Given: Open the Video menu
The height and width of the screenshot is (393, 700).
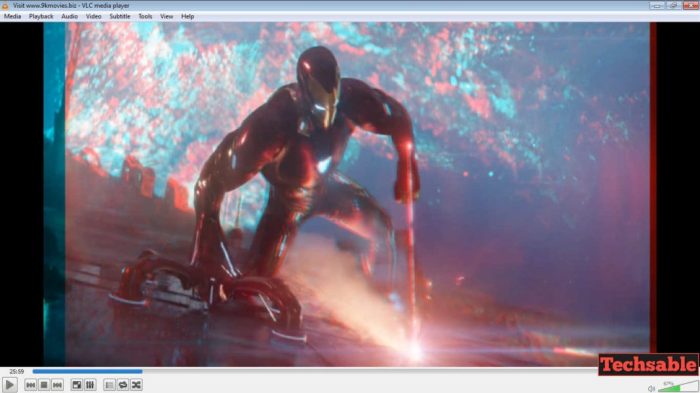Looking at the screenshot, I should click(x=93, y=17).
